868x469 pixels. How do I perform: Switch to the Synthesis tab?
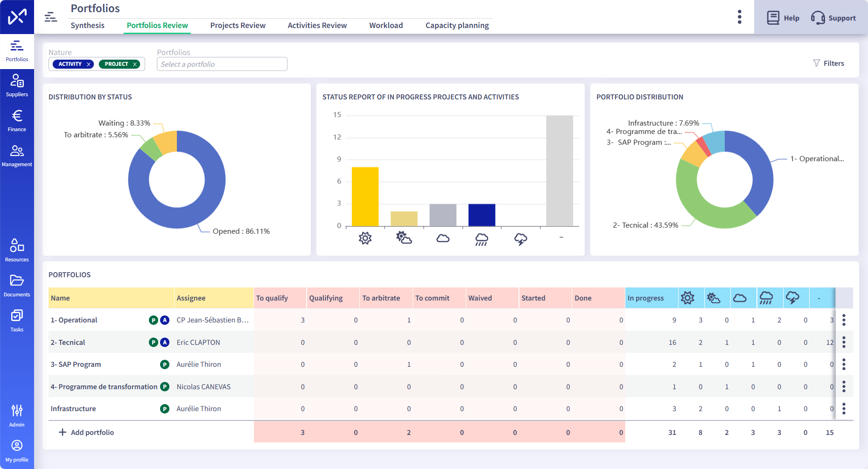pos(87,25)
